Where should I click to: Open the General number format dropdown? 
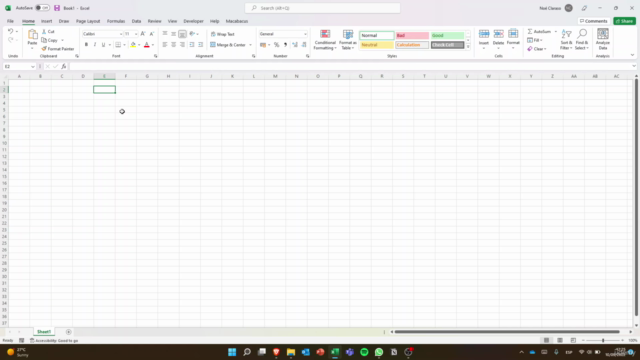click(305, 34)
